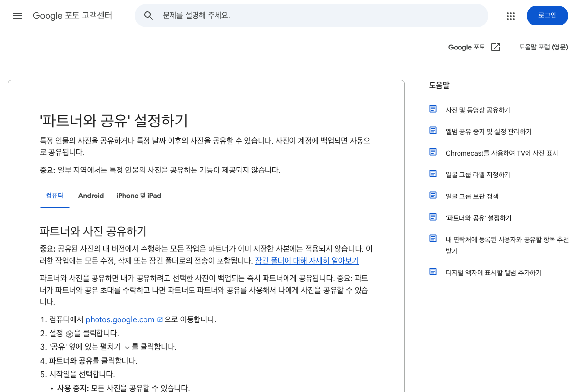The image size is (578, 392).
Task: Switch to the Android tab
Action: [91, 196]
